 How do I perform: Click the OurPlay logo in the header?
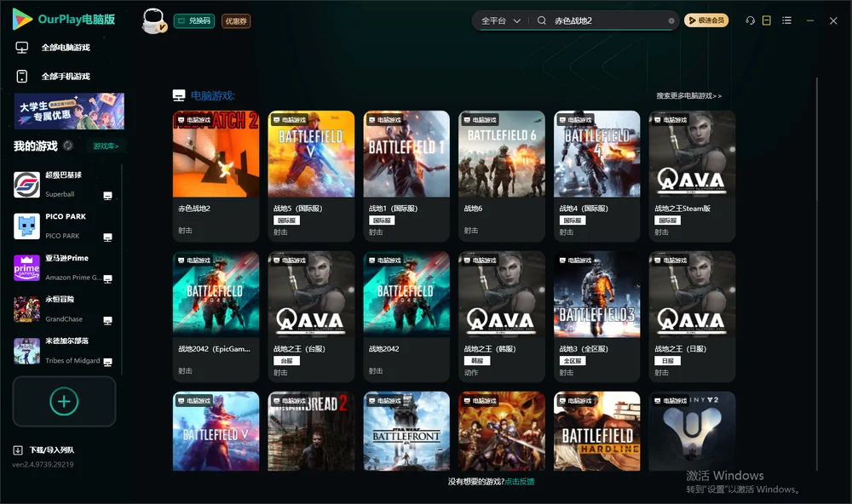pos(64,20)
